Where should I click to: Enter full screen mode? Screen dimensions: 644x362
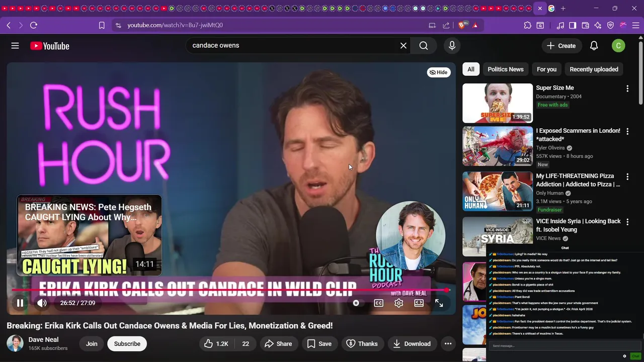pos(439,303)
